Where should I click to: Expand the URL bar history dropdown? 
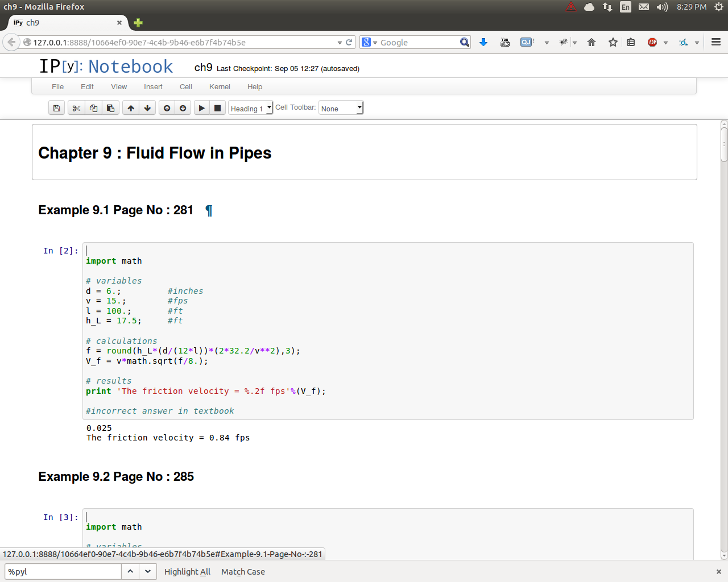[340, 43]
